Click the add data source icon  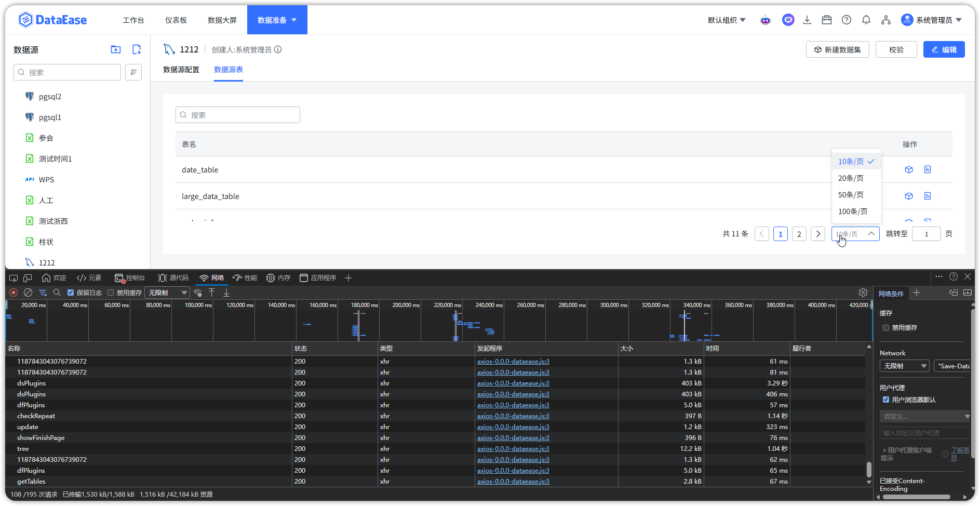click(x=137, y=50)
